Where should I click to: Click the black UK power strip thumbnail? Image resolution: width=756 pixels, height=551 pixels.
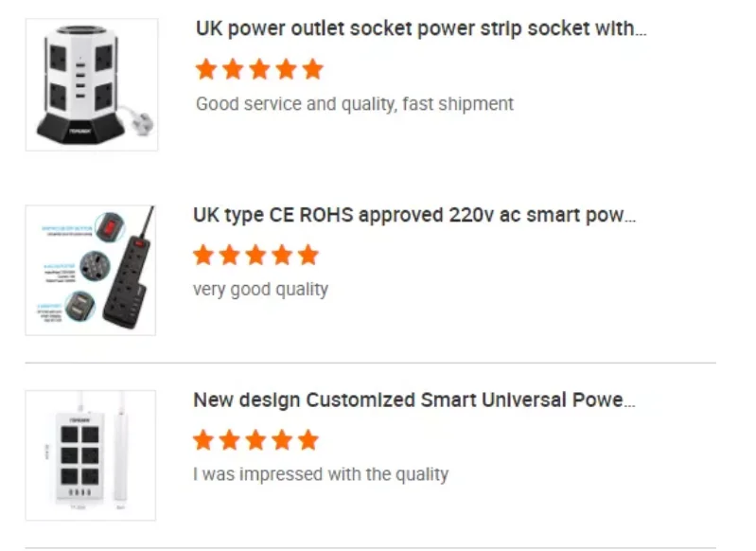point(91,270)
